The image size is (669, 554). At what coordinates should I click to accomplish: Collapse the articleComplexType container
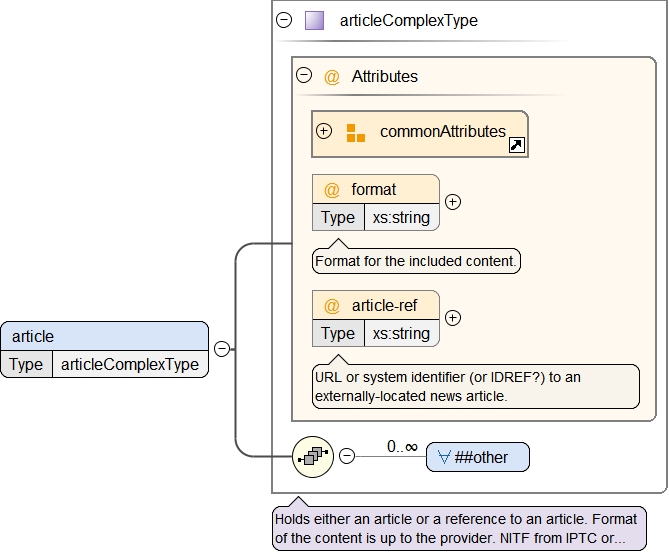pos(284,20)
